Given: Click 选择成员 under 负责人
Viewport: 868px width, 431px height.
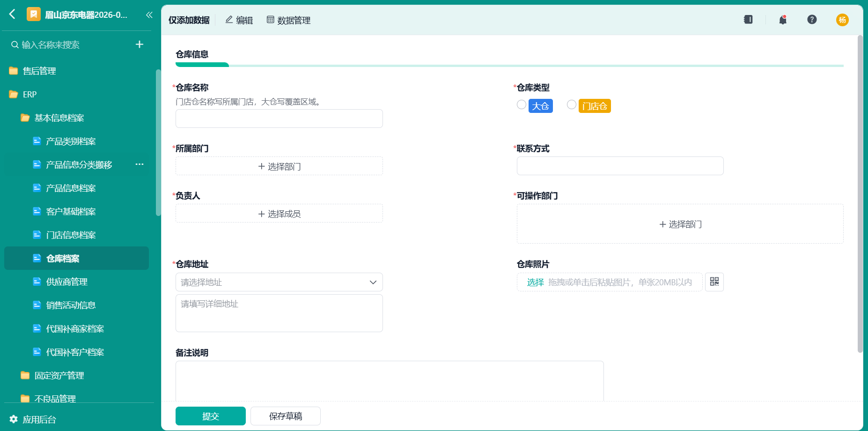Looking at the screenshot, I should coord(279,214).
